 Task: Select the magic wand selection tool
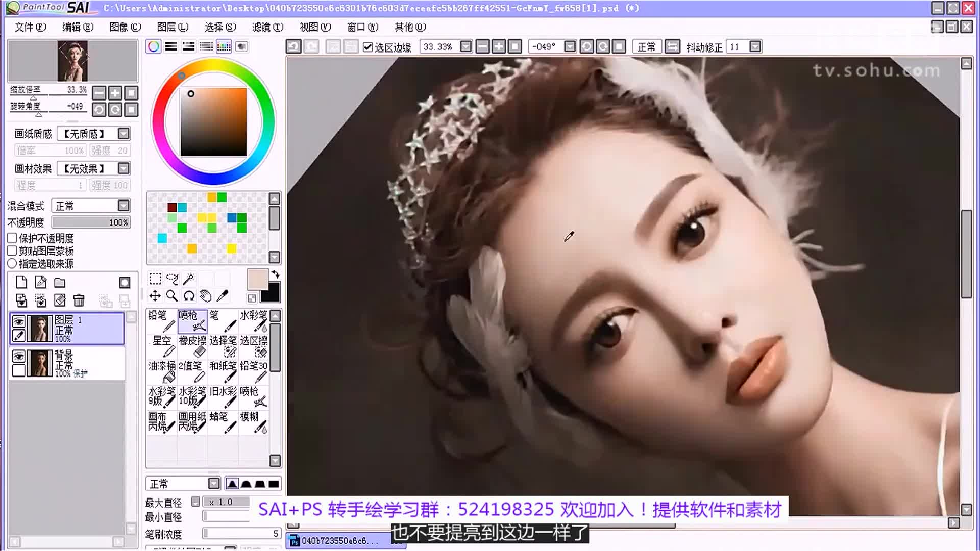pyautogui.click(x=189, y=279)
